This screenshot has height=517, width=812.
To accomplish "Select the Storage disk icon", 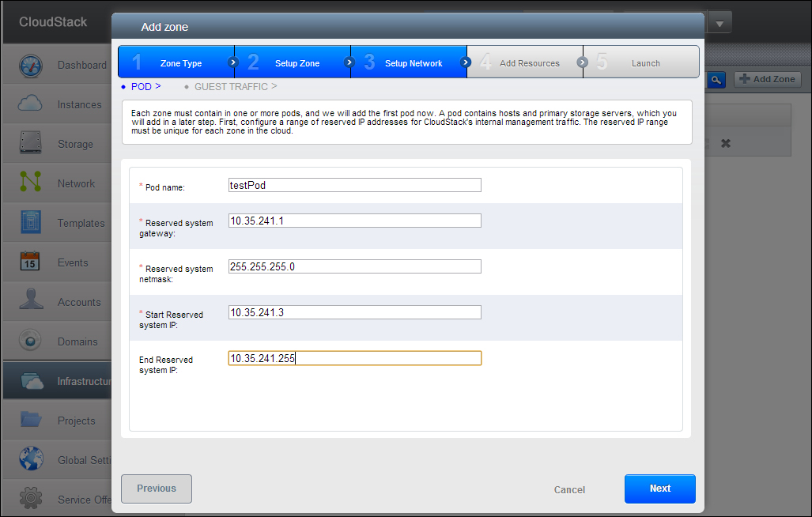I will click(x=31, y=144).
